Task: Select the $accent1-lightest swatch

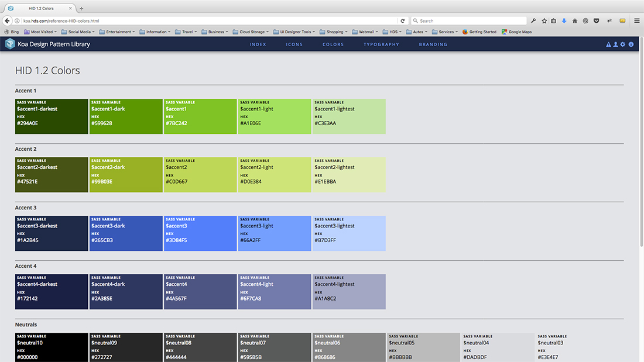Action: [349, 116]
